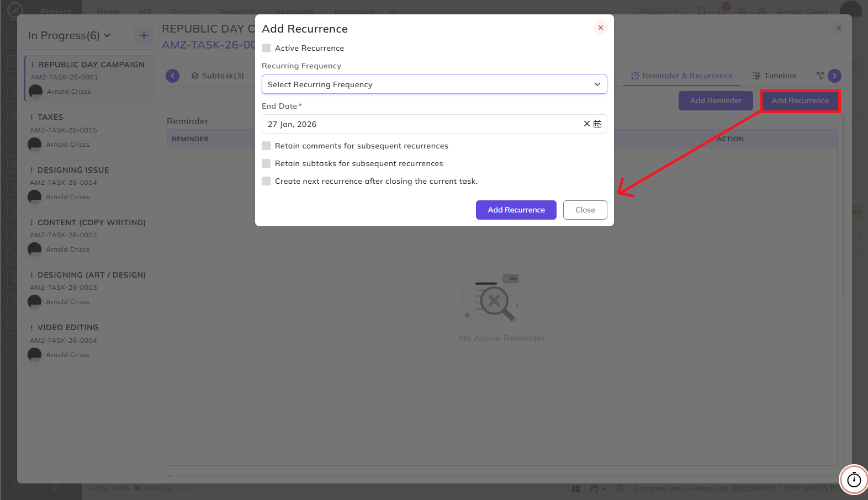Viewport: 868px width, 500px height.
Task: Click the End Date input field
Action: click(x=434, y=124)
